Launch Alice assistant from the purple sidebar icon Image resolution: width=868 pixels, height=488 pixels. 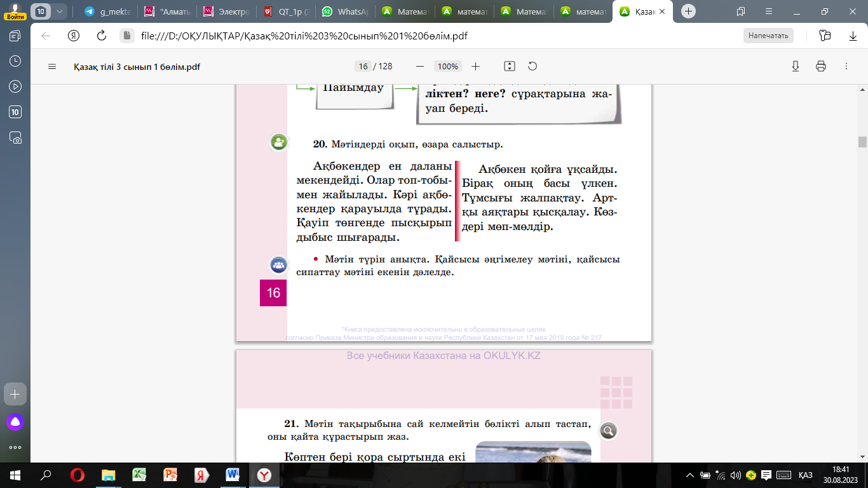(x=15, y=421)
